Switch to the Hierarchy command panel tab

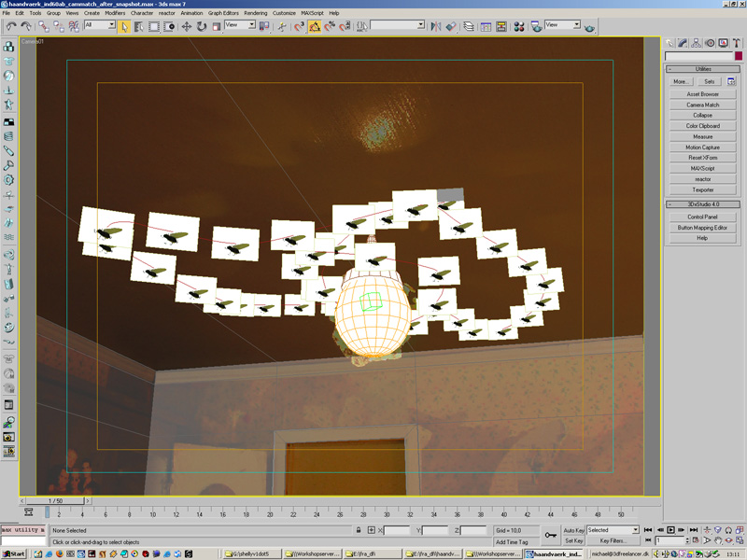click(x=696, y=43)
